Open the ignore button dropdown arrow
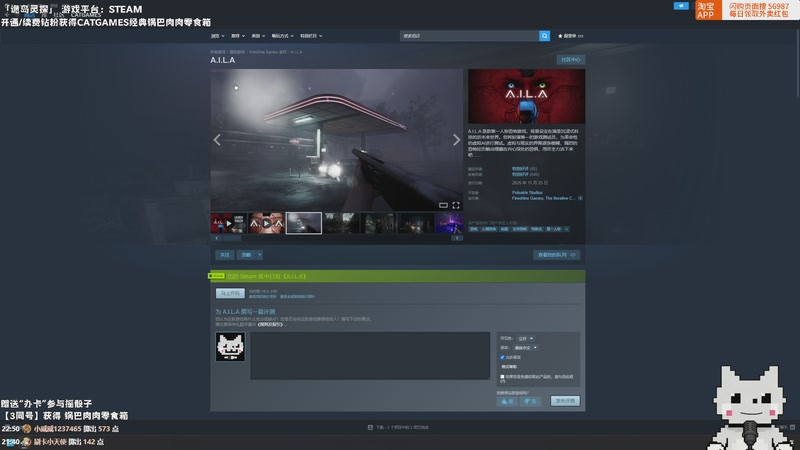 point(260,255)
